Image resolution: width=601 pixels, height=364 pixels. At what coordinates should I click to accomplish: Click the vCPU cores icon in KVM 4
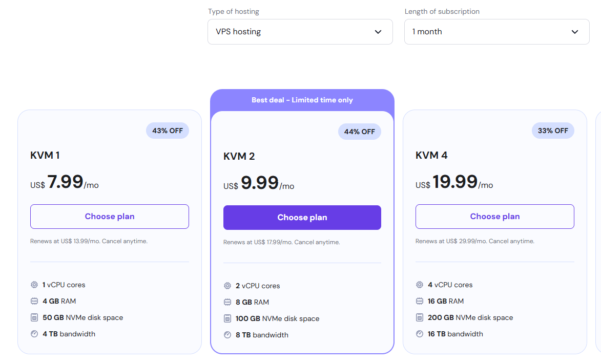419,285
